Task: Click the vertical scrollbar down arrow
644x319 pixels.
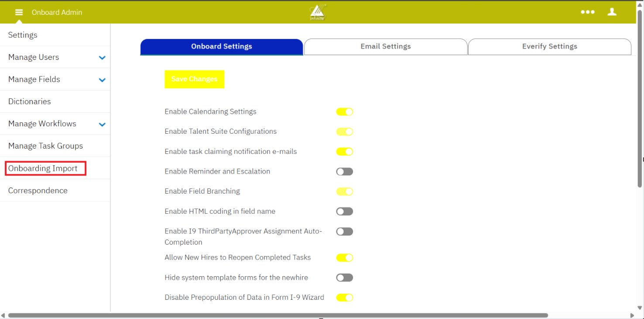Action: (640, 308)
